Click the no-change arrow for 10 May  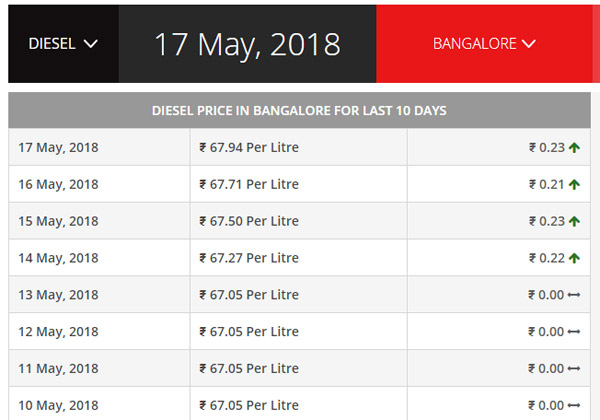pyautogui.click(x=575, y=405)
